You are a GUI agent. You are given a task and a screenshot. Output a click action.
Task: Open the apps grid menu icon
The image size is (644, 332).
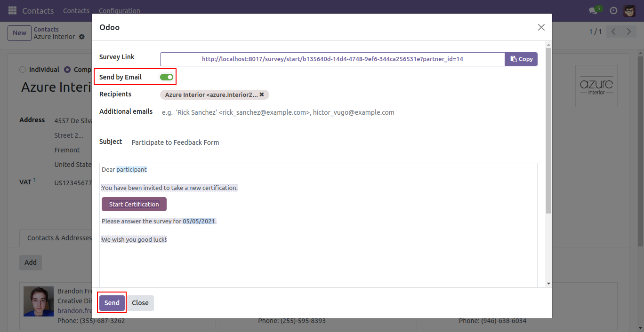click(12, 10)
